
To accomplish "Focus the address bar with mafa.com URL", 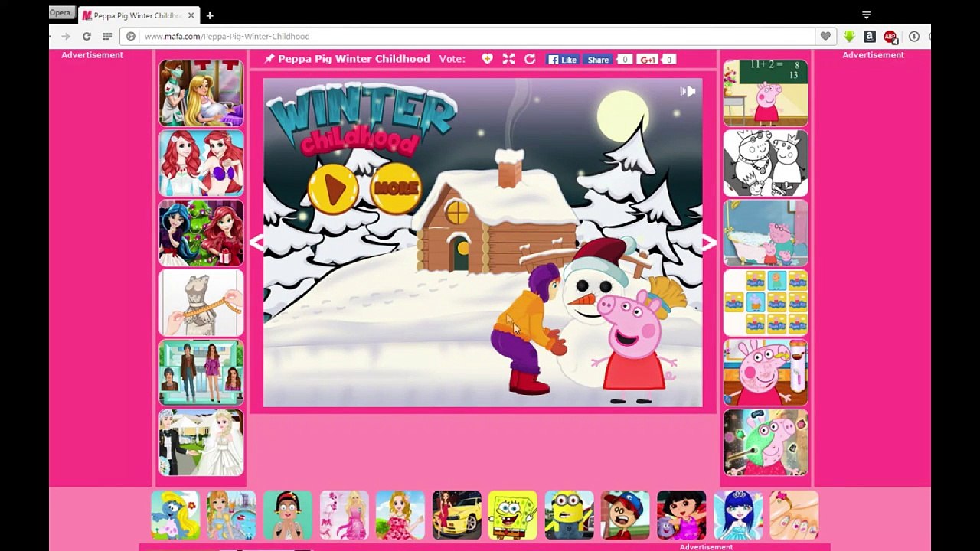I will [x=467, y=36].
